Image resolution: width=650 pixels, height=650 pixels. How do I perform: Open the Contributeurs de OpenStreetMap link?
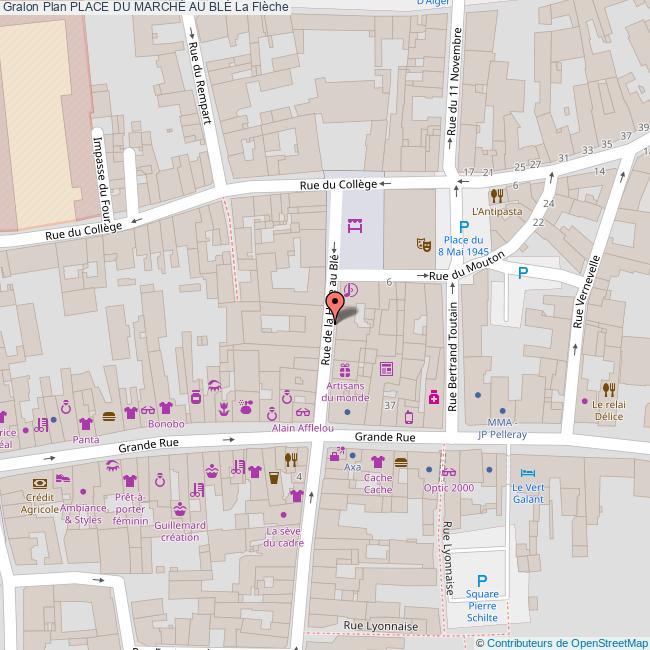[569, 642]
